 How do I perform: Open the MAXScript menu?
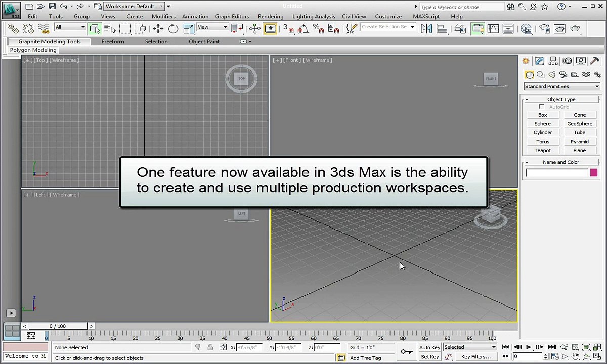426,16
